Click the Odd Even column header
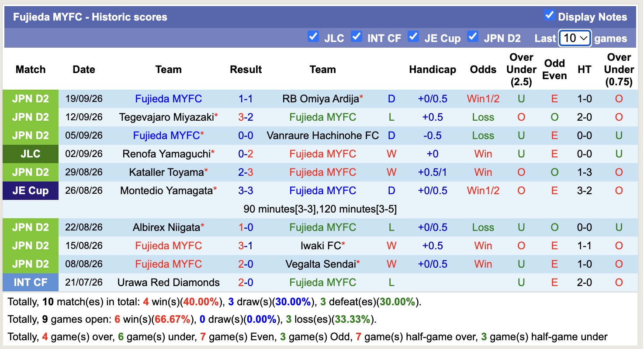The width and height of the screenshot is (644, 349). pos(554,70)
